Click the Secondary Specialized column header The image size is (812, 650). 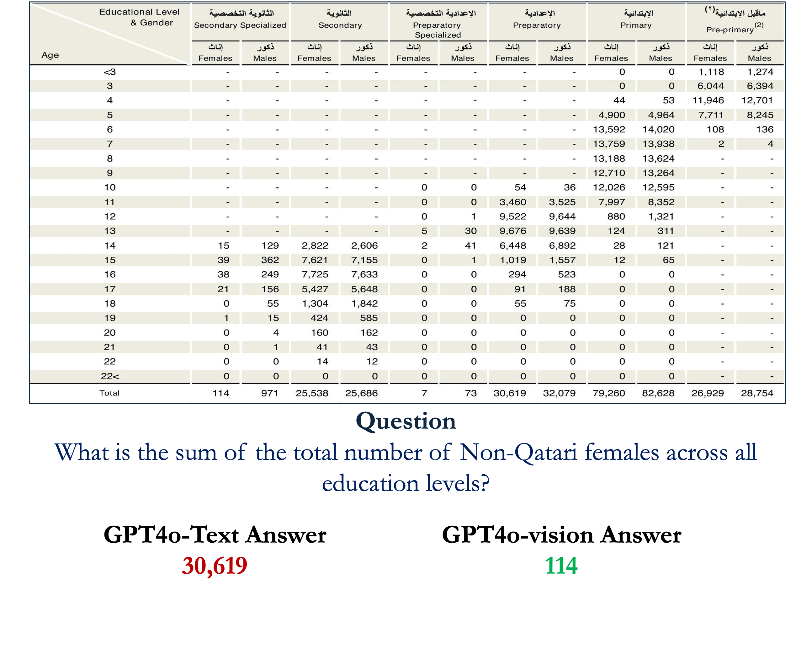tap(240, 25)
